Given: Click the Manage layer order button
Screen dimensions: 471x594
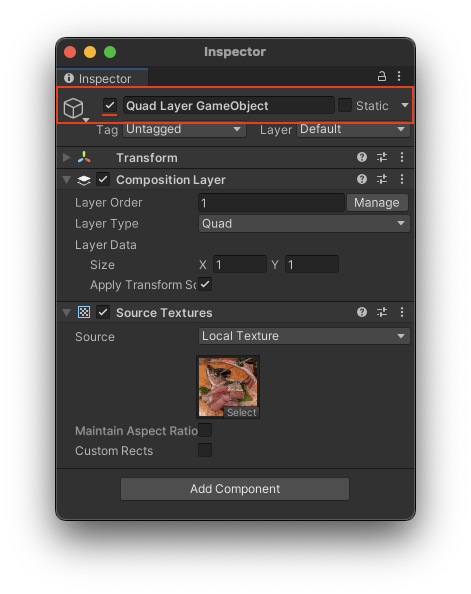Looking at the screenshot, I should point(377,203).
